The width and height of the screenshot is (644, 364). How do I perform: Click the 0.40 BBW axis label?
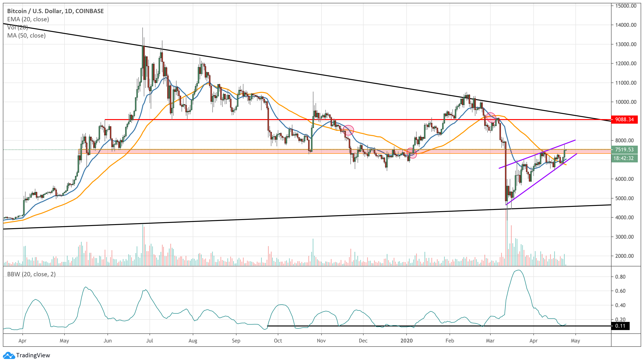620,305
